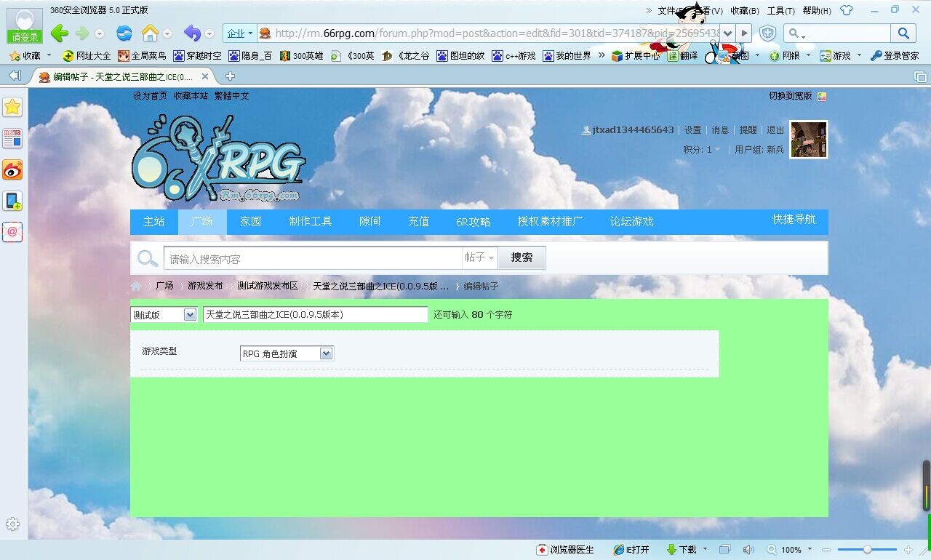Open the skin changer shirt icon
This screenshot has width=931, height=560.
coord(846,10)
